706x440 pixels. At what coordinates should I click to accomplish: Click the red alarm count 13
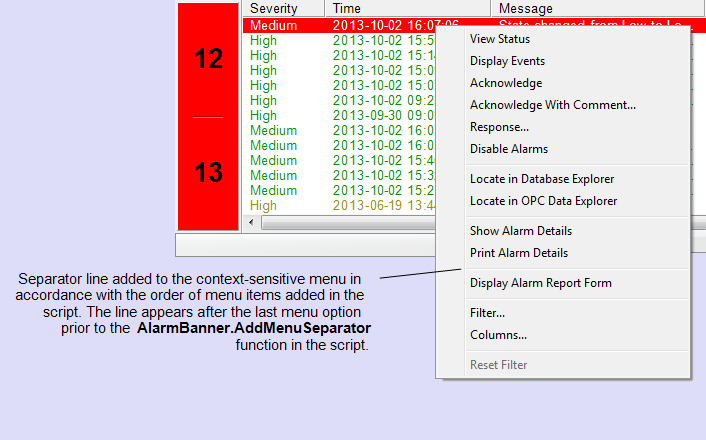(x=208, y=173)
